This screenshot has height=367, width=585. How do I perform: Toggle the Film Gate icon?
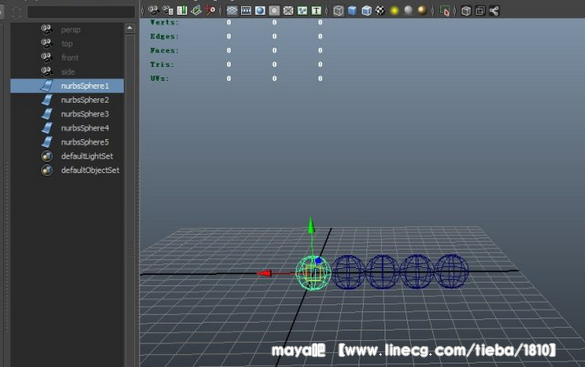(246, 11)
